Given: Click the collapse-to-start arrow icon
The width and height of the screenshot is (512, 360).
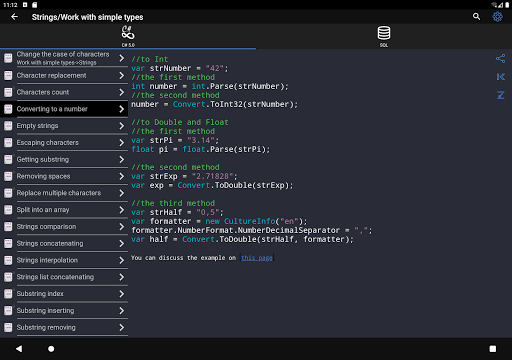Looking at the screenshot, I should click(500, 77).
